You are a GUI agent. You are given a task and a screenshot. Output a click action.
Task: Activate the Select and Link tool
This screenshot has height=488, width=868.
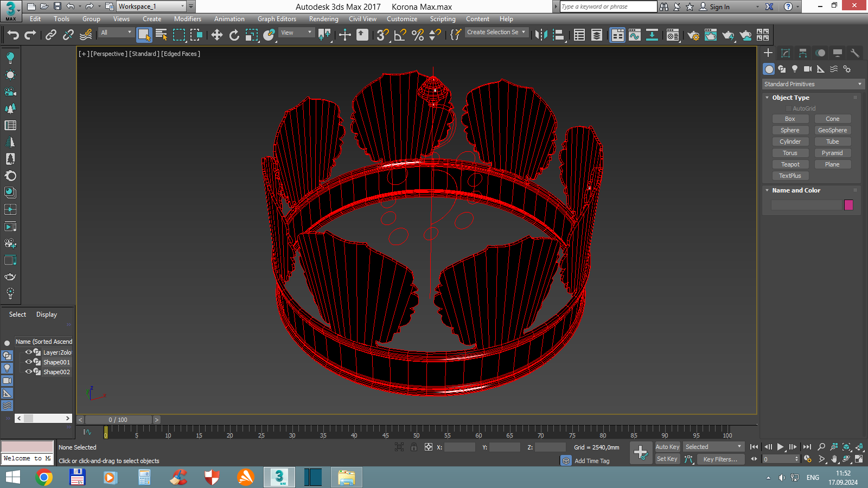50,35
